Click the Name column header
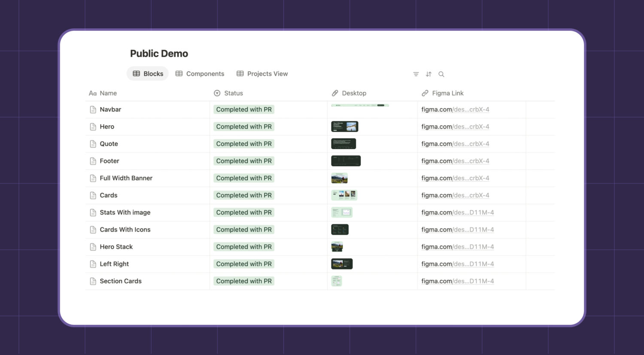The image size is (644, 355). 108,93
